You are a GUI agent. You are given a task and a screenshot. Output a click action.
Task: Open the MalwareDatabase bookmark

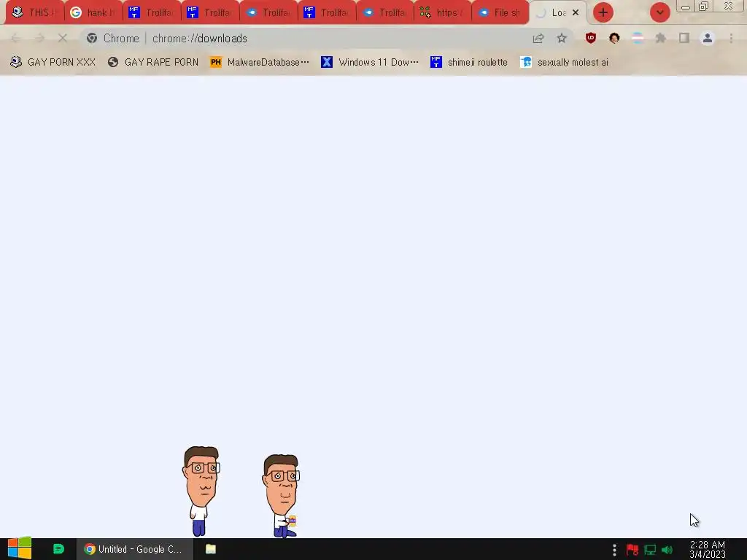click(x=260, y=62)
